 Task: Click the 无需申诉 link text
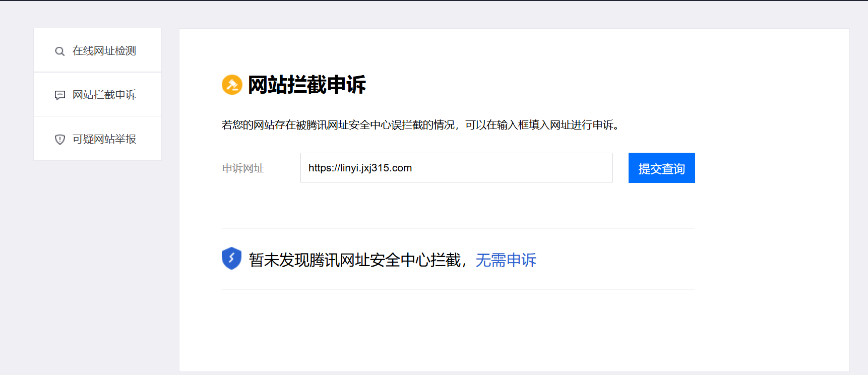click(506, 260)
